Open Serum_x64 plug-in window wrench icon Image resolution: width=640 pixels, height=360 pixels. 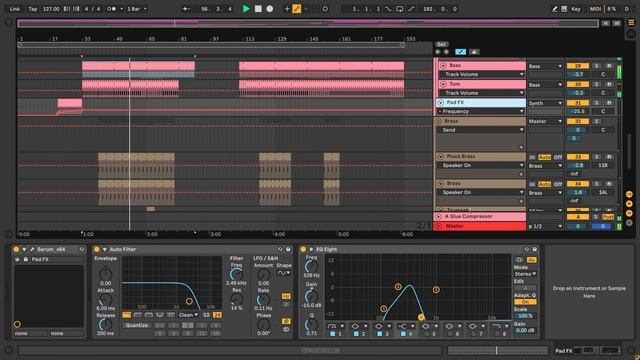pos(32,249)
